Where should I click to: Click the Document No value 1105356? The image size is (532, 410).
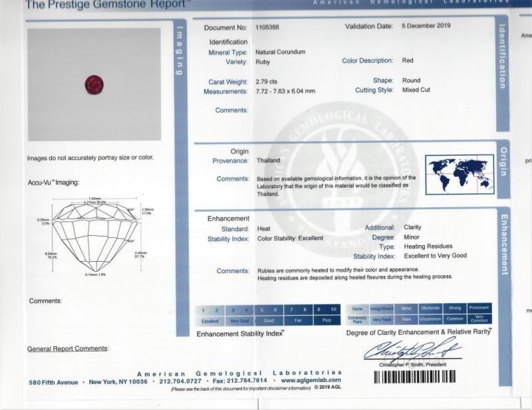[269, 27]
